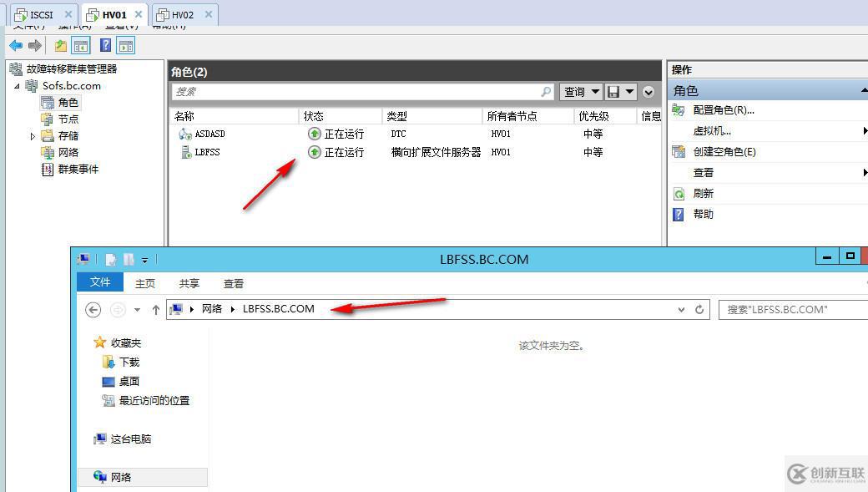
Task: Click the Up one level folder toolbar icon
Action: coord(60,46)
